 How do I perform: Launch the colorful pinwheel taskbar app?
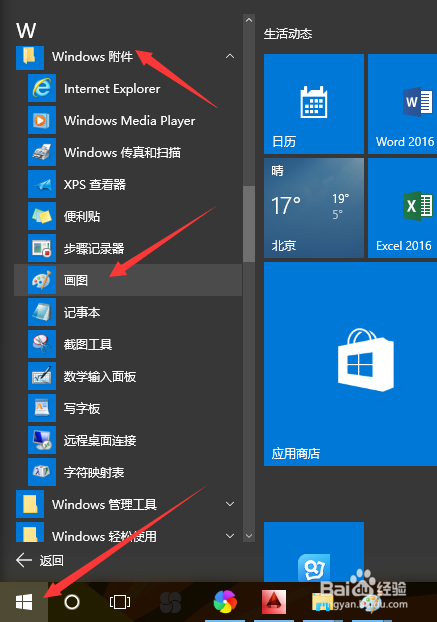[225, 602]
